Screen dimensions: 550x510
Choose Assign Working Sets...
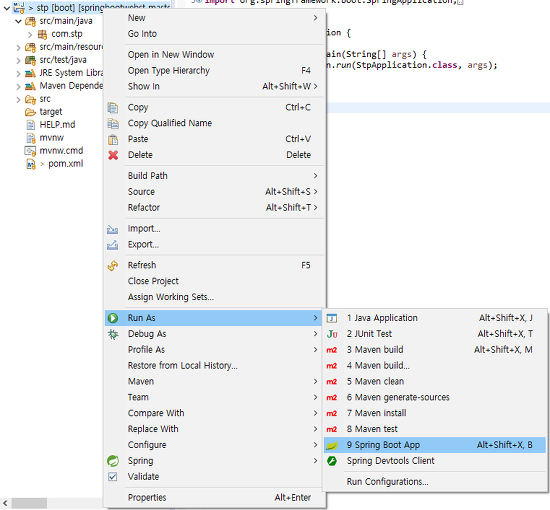[x=215, y=297]
